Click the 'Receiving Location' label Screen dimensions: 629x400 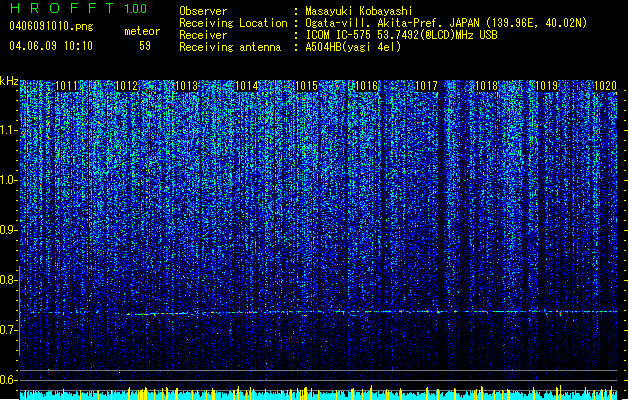[x=233, y=23]
